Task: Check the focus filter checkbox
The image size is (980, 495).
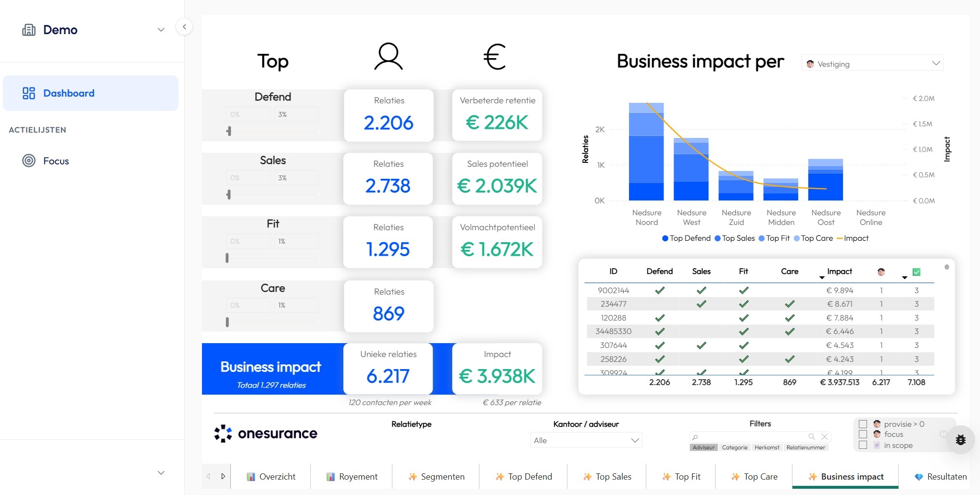Action: point(862,434)
